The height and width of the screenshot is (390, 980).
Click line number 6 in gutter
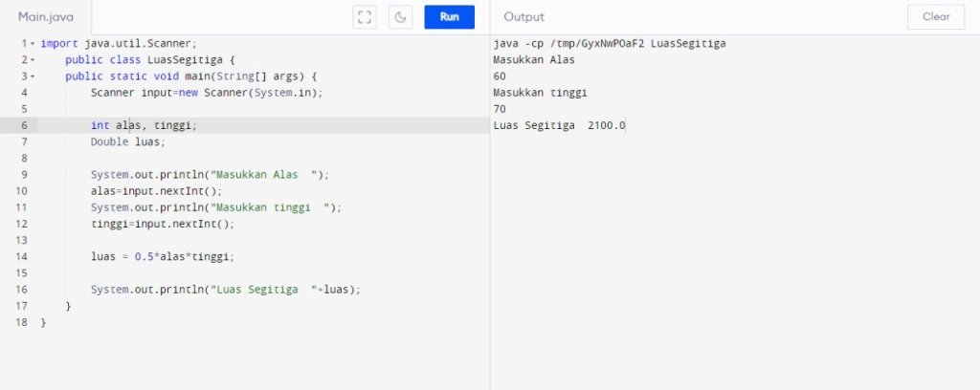[23, 125]
